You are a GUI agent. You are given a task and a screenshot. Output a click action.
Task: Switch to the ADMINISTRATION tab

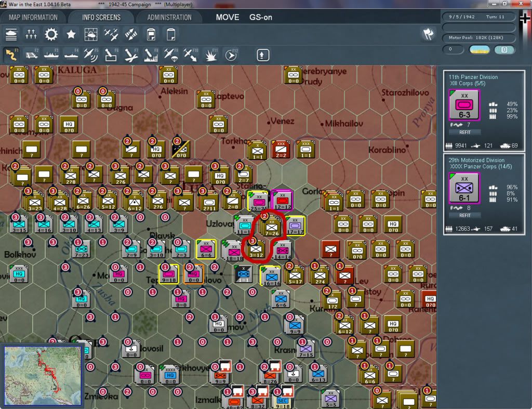[x=169, y=18]
